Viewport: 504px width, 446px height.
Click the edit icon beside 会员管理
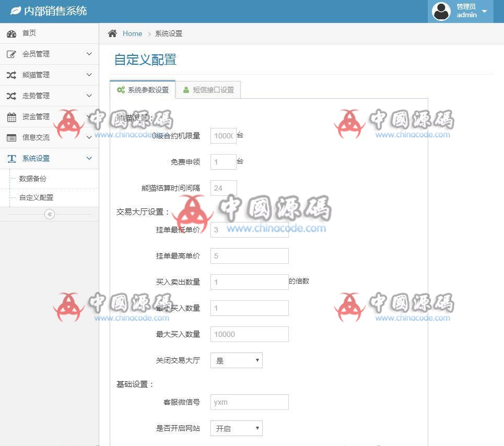coord(11,54)
